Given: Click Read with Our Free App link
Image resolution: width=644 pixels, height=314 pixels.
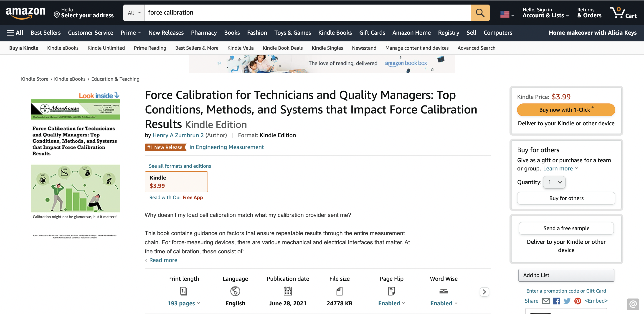Looking at the screenshot, I should tap(176, 197).
